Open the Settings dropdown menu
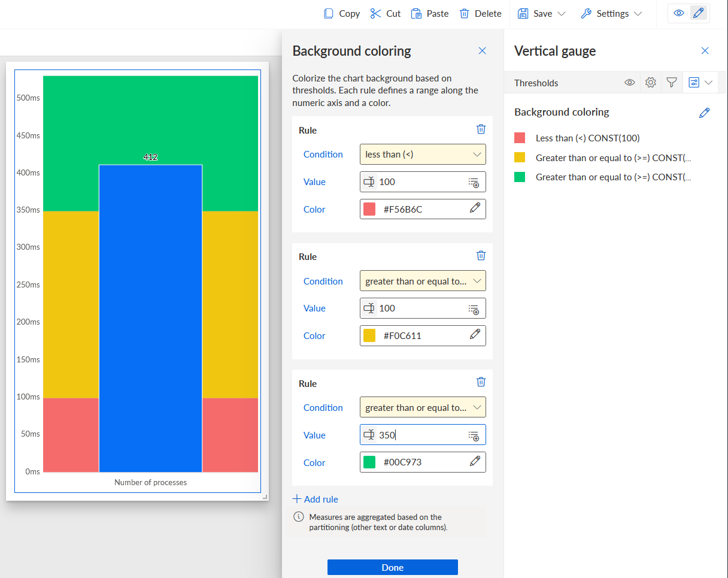 coord(611,13)
